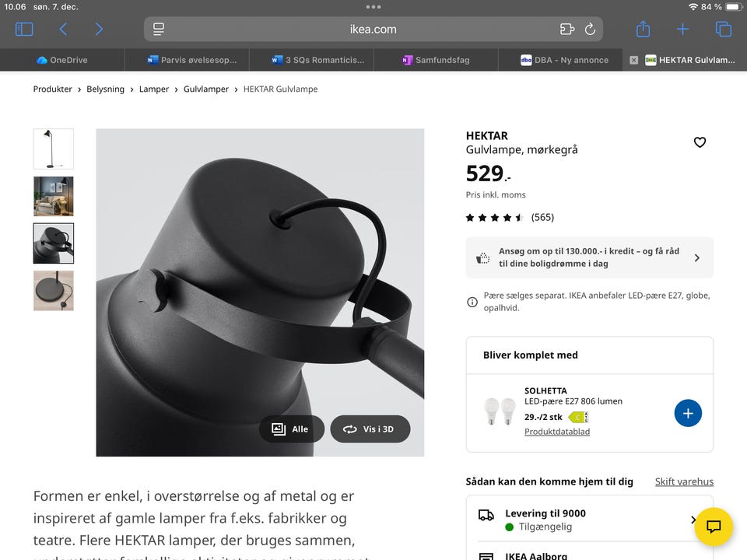
Task: Open the Vis i 3D viewer
Action: (x=370, y=429)
